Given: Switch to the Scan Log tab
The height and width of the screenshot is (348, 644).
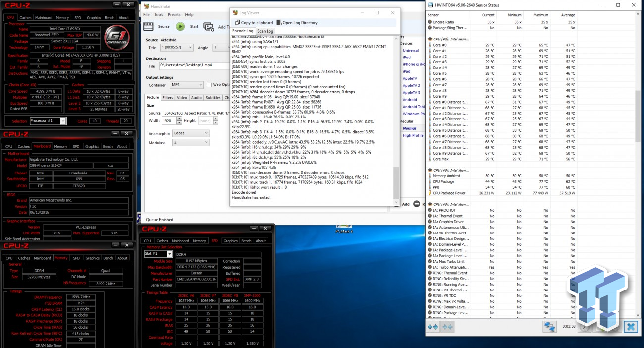Looking at the screenshot, I should click(265, 31).
